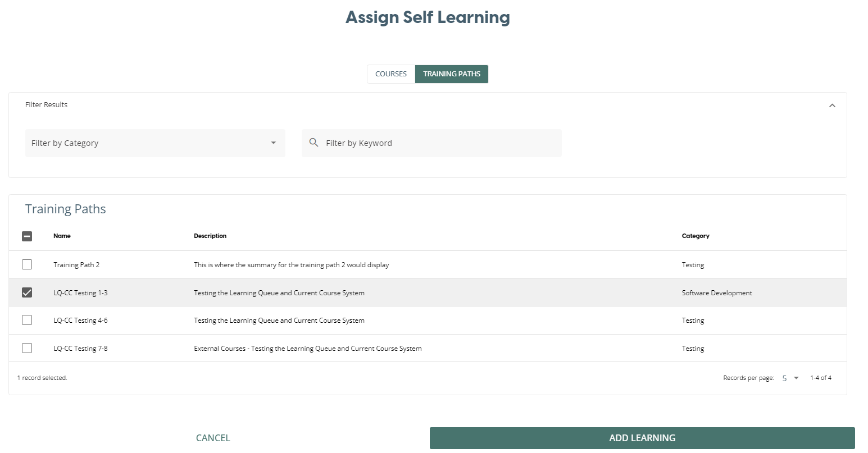Tick the LQ-CC Testing 7-8 checkbox
Screen dimensions: 868x453
(27, 348)
